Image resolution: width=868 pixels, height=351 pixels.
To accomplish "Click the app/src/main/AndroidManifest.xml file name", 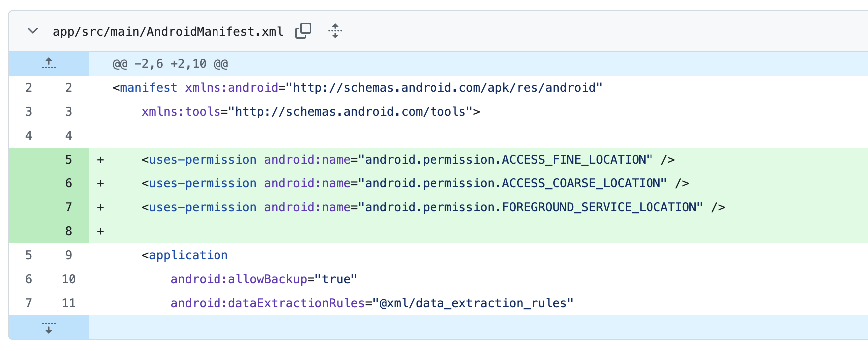I will pyautogui.click(x=168, y=32).
